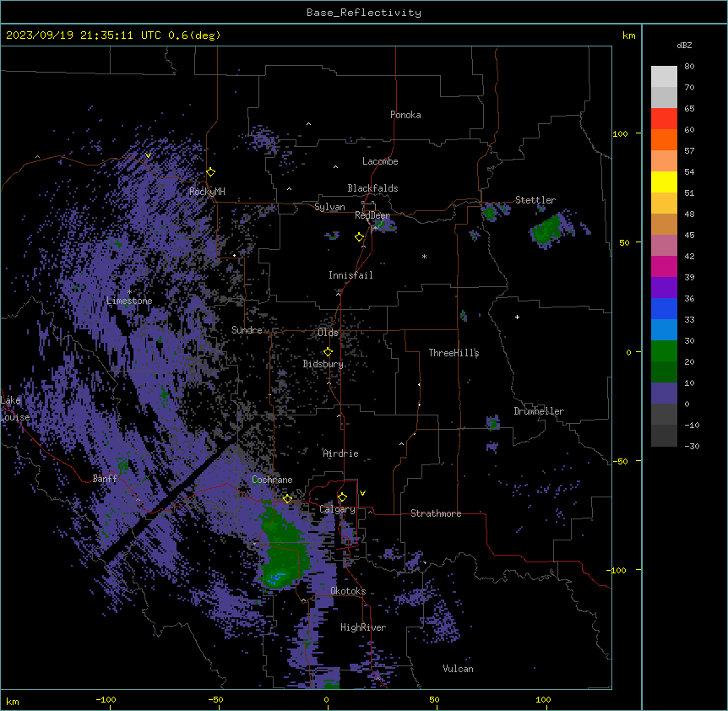This screenshot has height=711, width=728.
Task: Click the light-blue echo core west of Okotoks
Action: (x=277, y=578)
